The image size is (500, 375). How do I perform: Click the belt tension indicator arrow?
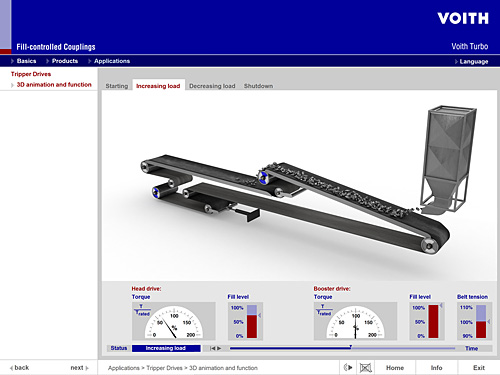(x=489, y=322)
